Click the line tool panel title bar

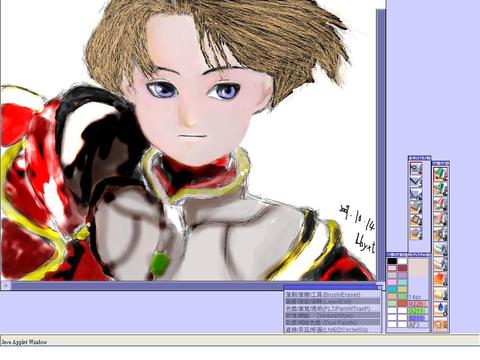coord(420,158)
